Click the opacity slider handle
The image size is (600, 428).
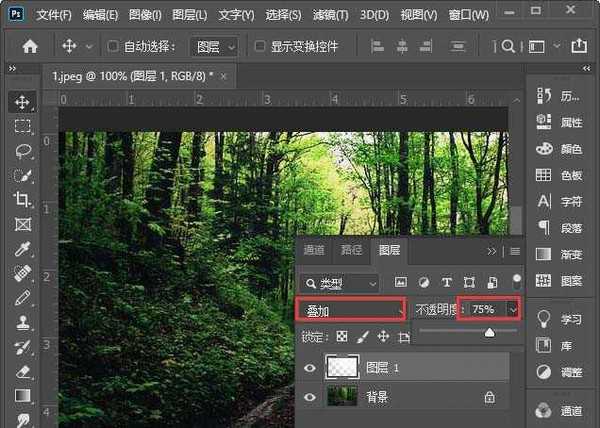[x=489, y=332]
